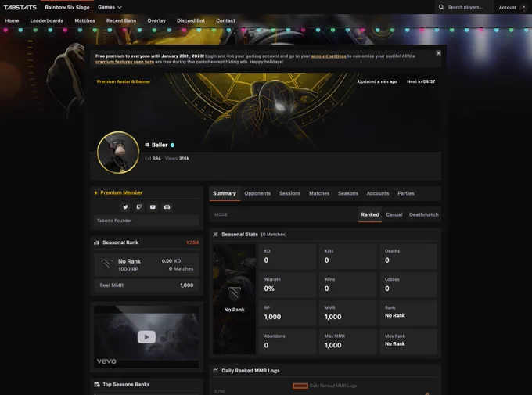The height and width of the screenshot is (395, 532).
Task: Switch to the Opponents tab
Action: coord(257,193)
